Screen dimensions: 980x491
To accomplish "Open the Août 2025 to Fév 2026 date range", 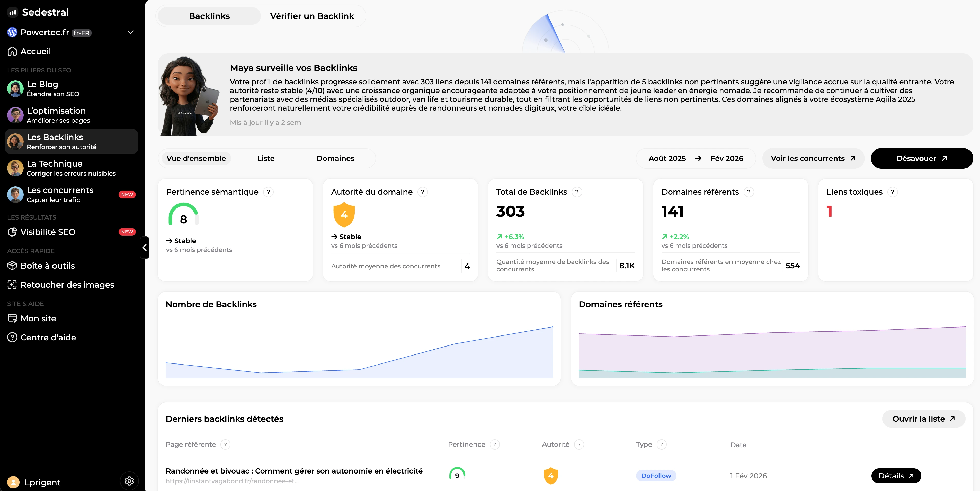I will (x=696, y=158).
